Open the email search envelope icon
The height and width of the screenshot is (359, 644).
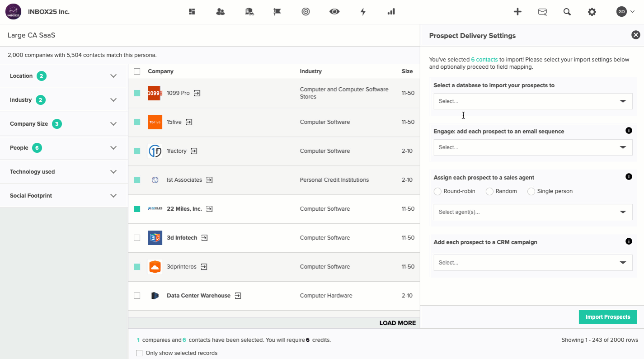[543, 12]
